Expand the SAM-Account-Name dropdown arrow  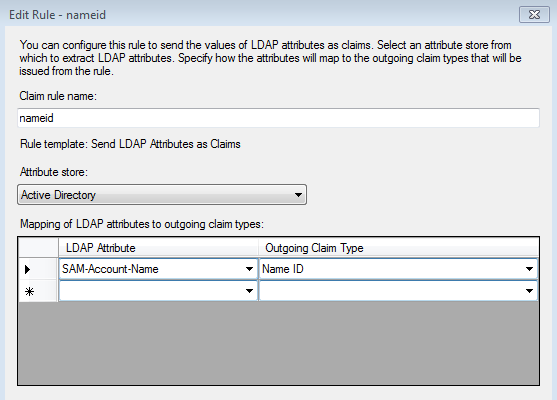(249, 269)
